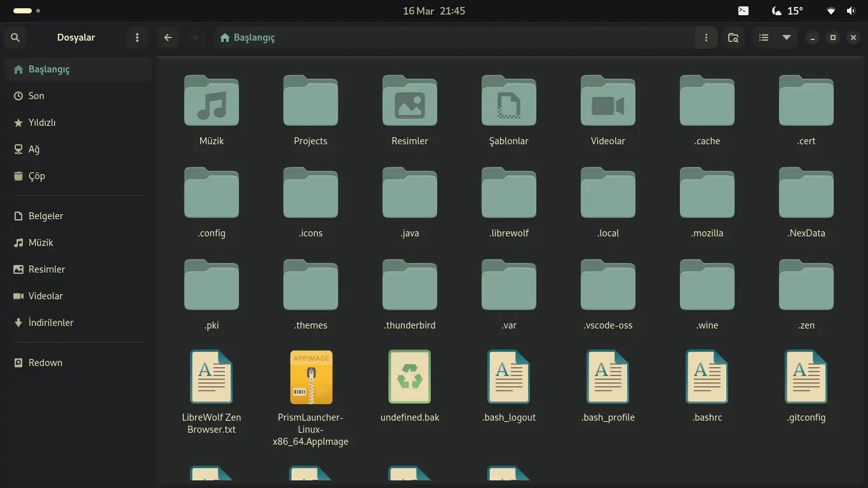Open Yıldızlı starred items in sidebar
The height and width of the screenshot is (488, 868).
(x=78, y=123)
